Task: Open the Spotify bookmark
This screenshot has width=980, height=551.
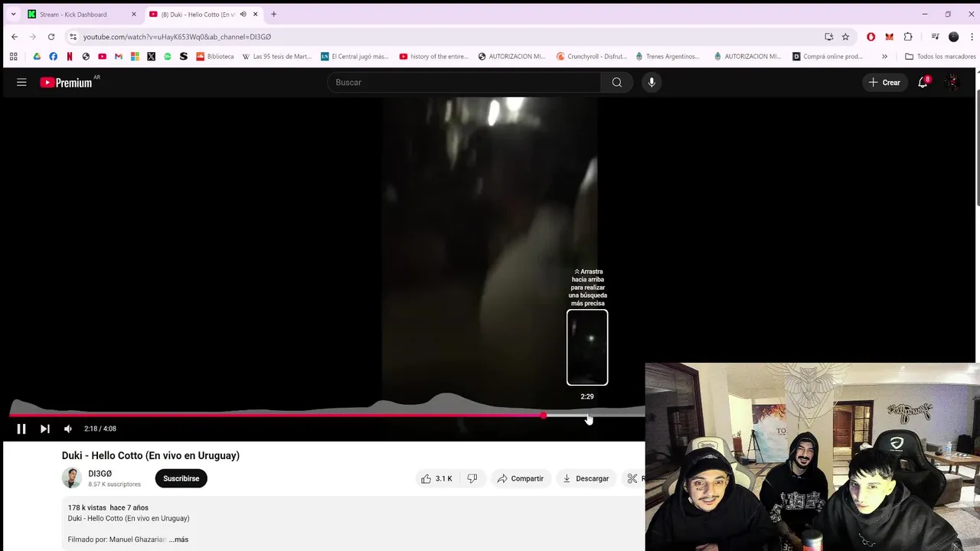Action: click(168, 56)
